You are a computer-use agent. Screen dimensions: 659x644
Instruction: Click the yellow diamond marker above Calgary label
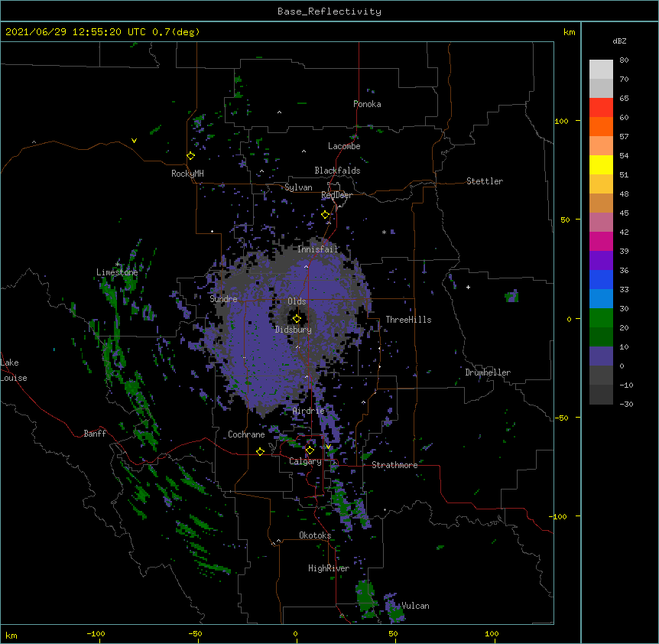point(310,450)
